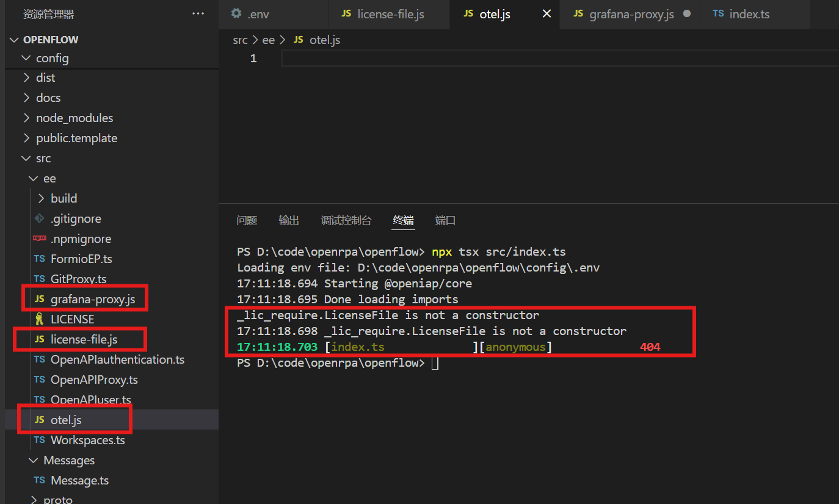Image resolution: width=839 pixels, height=504 pixels.
Task: Expand the dist folder
Action: click(x=26, y=77)
